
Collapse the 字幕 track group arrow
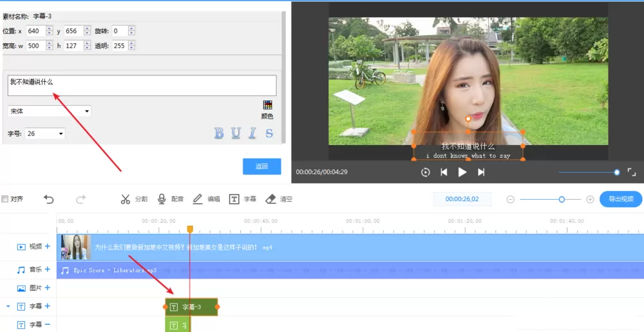pos(8,306)
